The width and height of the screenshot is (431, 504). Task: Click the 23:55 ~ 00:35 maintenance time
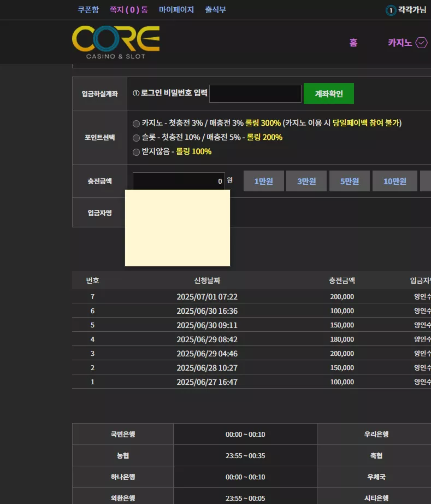point(245,455)
